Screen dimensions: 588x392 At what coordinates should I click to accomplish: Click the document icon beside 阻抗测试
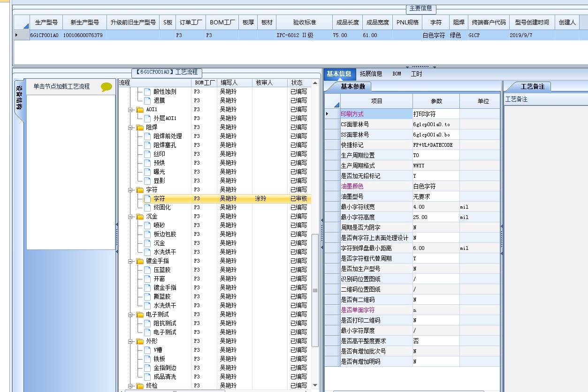coord(147,323)
